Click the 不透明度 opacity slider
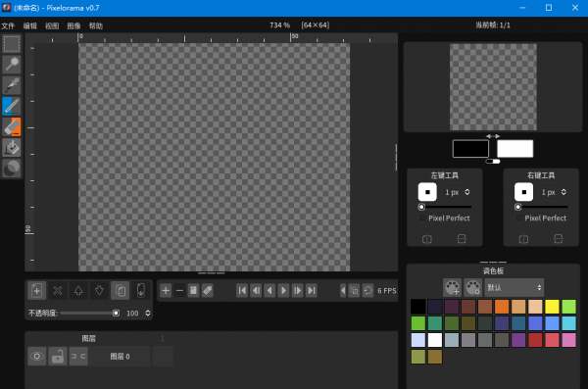Viewport: 588px width, 389px height. pyautogui.click(x=89, y=313)
